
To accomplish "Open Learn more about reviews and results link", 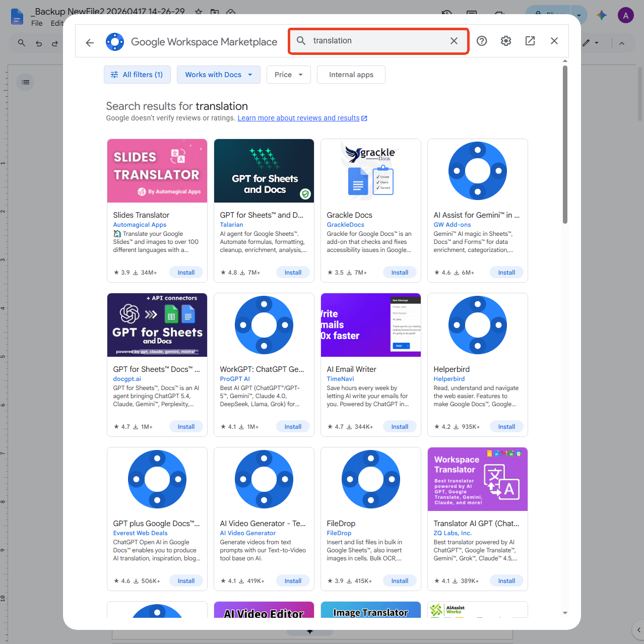I will [302, 118].
